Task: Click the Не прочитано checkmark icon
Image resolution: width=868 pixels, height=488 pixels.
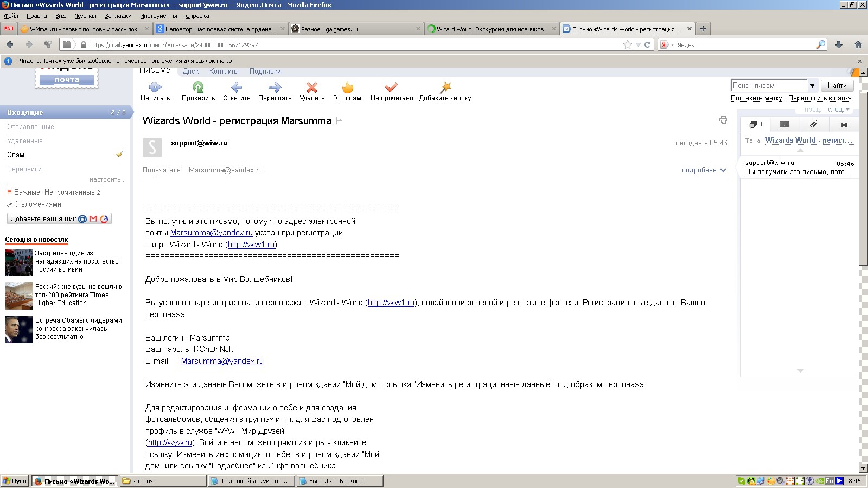Action: click(x=391, y=87)
